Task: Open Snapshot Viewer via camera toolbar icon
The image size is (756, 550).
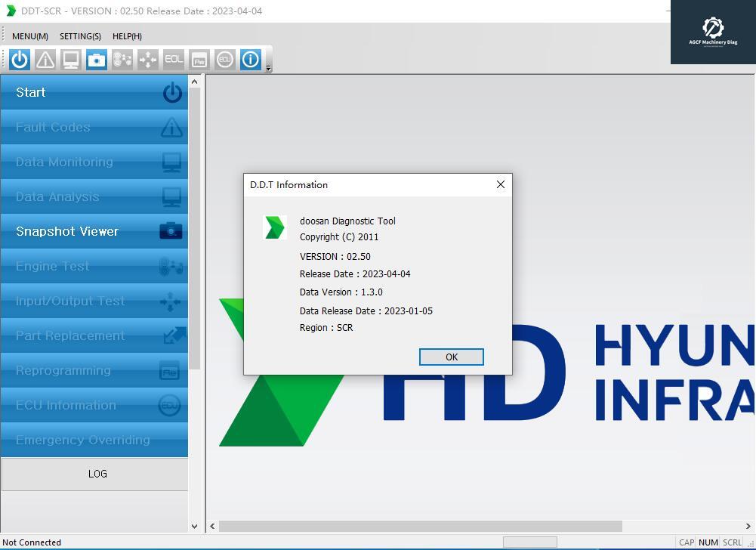Action: pyautogui.click(x=97, y=59)
